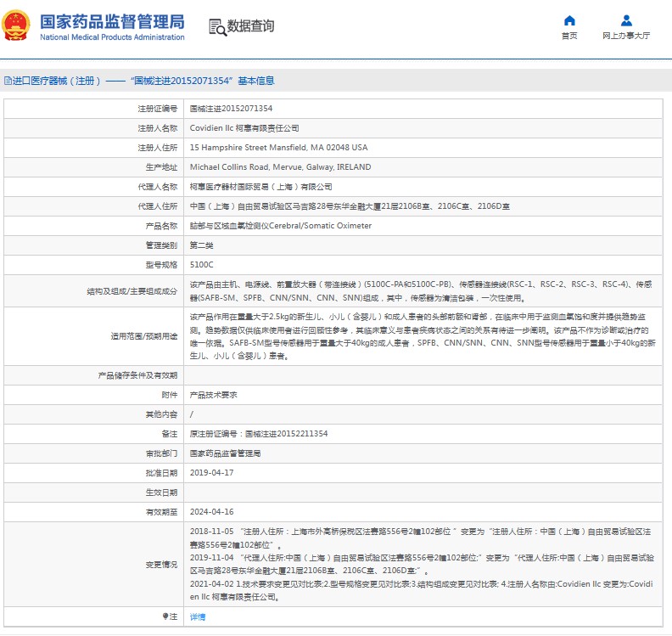Click the 产品名称 row label
This screenshot has width=672, height=636.
point(161,226)
